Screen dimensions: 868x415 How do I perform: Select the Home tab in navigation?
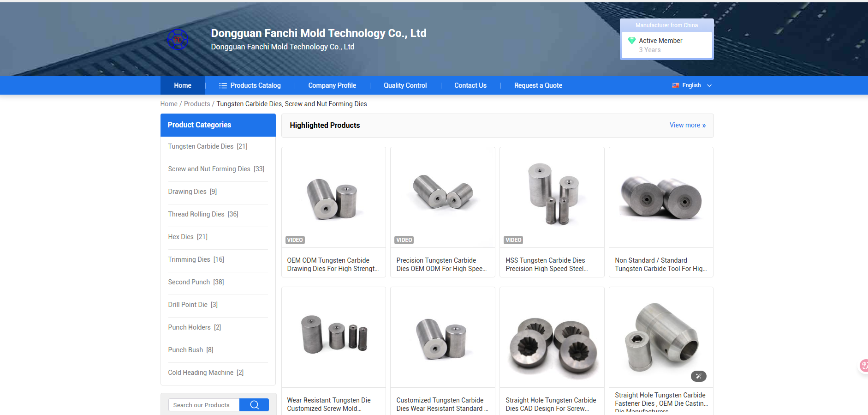(x=183, y=85)
